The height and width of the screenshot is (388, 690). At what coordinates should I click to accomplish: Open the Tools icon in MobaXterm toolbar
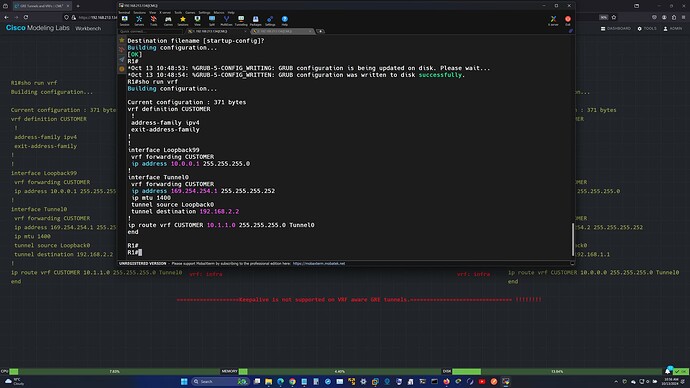pyautogui.click(x=154, y=21)
